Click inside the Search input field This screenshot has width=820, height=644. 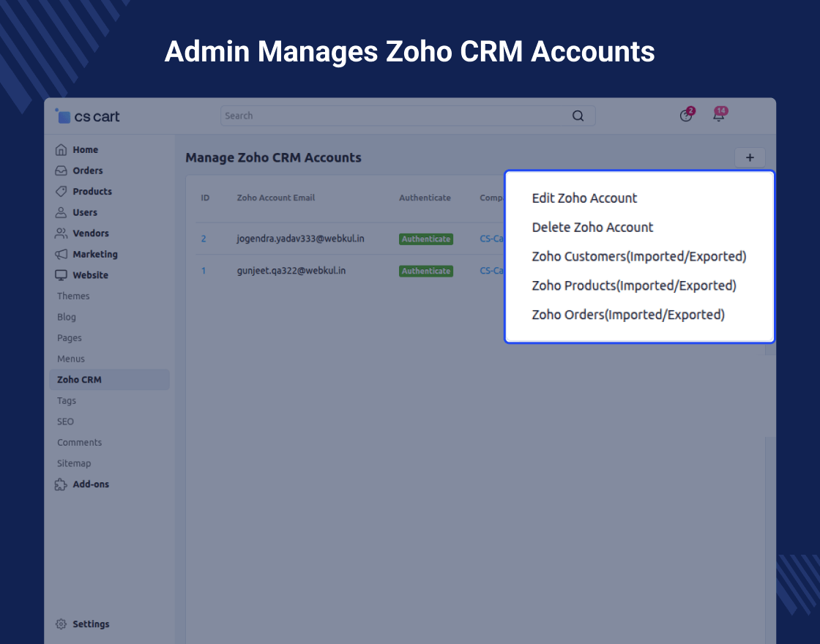click(x=395, y=116)
